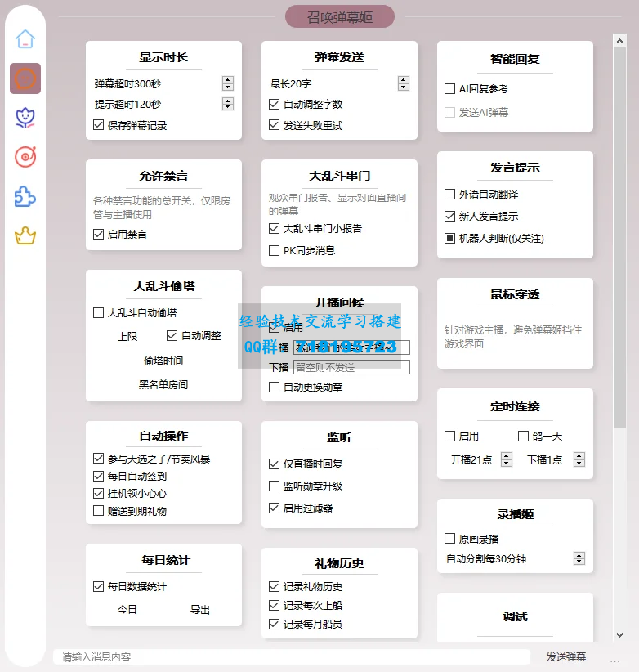Open the blue puzzle piece plugins page
Viewport: 639px width, 672px height.
pos(25,196)
